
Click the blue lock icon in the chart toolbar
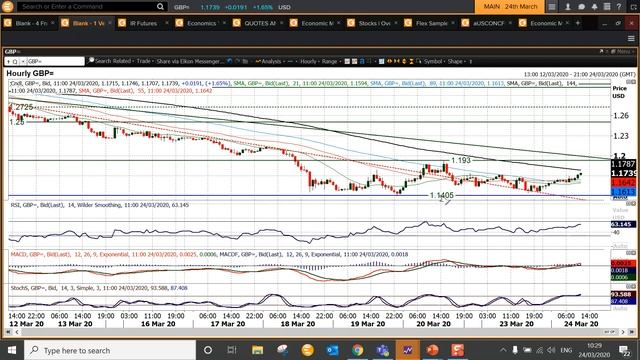pyautogui.click(x=362, y=61)
